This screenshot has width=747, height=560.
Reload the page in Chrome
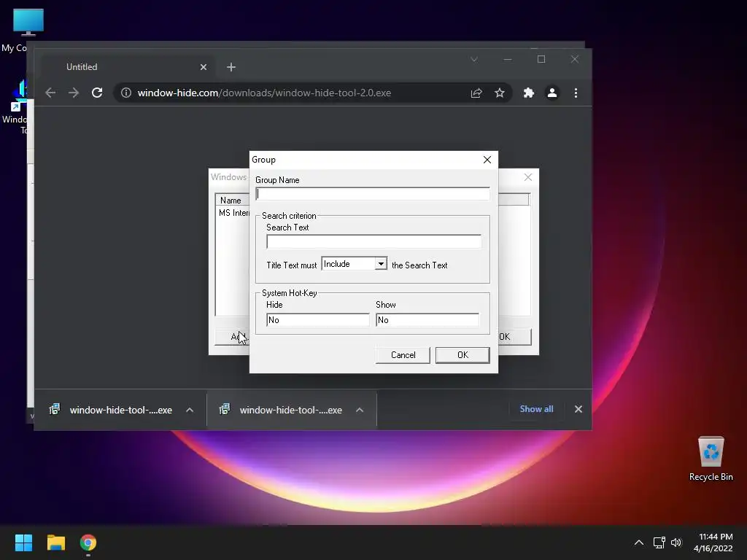point(97,93)
